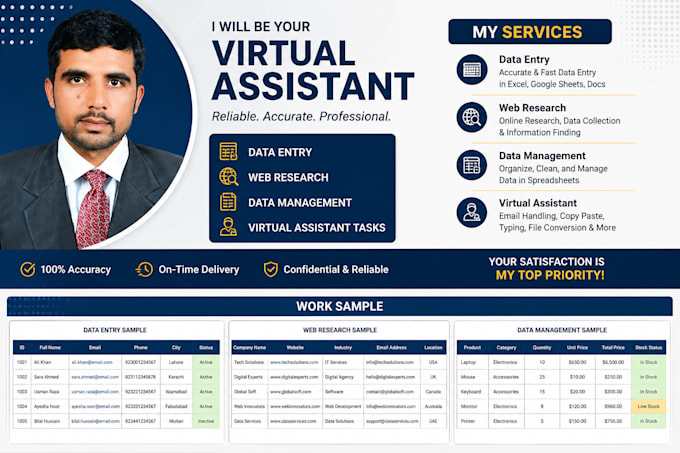Click the 'WEB RESEARCH SAMPLE' table title
The width and height of the screenshot is (680, 453).
[340, 330]
